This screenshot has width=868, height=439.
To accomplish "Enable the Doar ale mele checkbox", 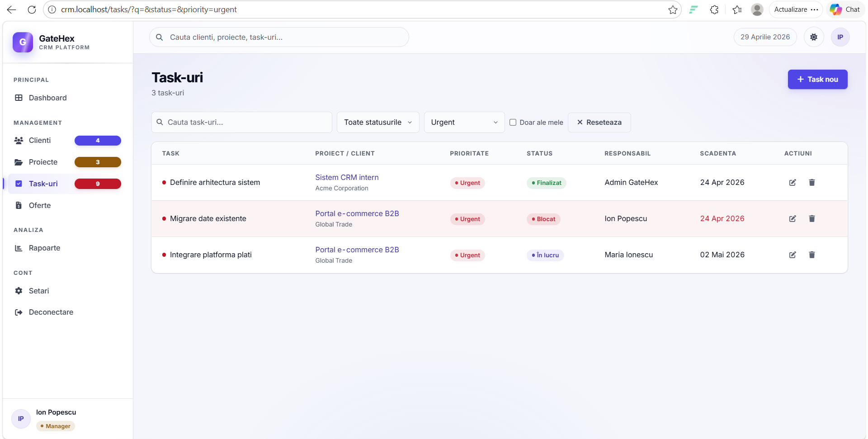I will pyautogui.click(x=513, y=123).
